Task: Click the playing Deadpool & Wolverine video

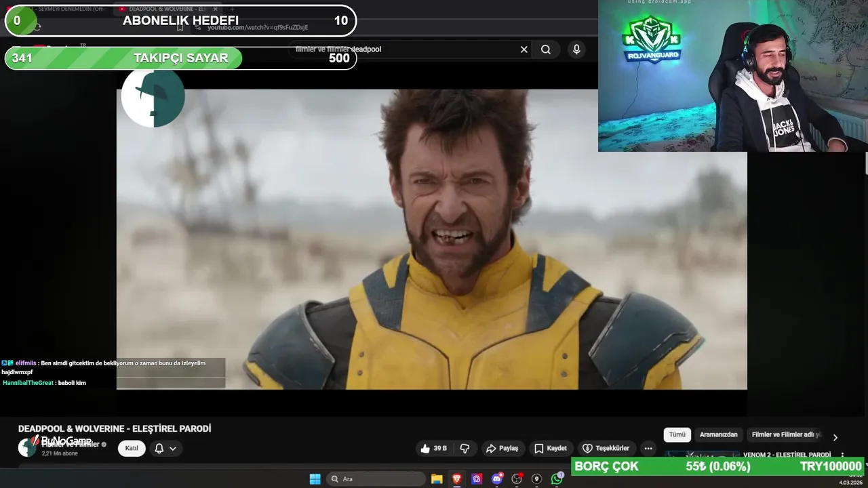Action: (431, 239)
